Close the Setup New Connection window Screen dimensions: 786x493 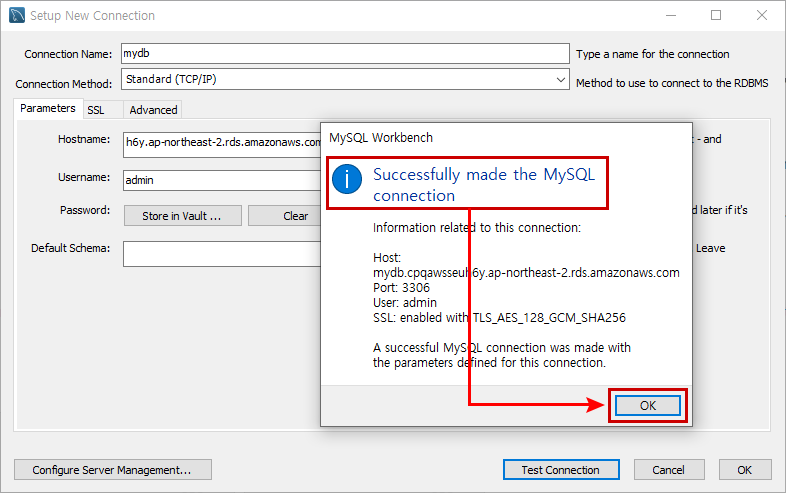coord(761,16)
